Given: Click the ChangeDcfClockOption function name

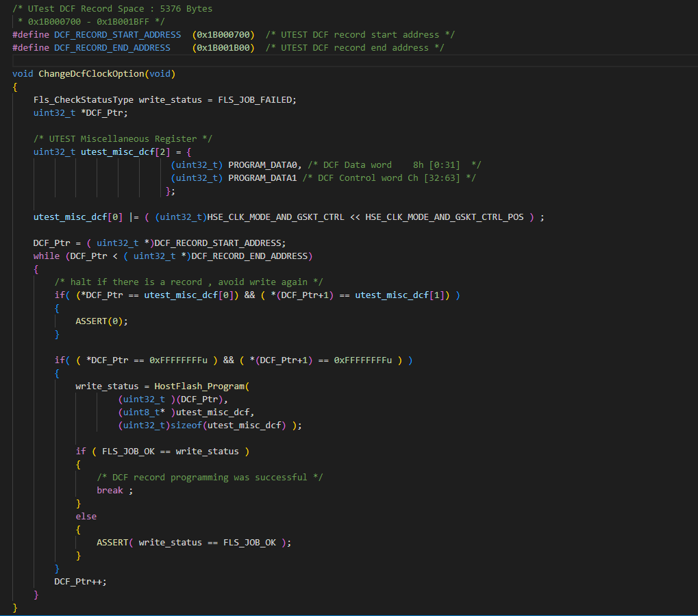Looking at the screenshot, I should (x=92, y=73).
